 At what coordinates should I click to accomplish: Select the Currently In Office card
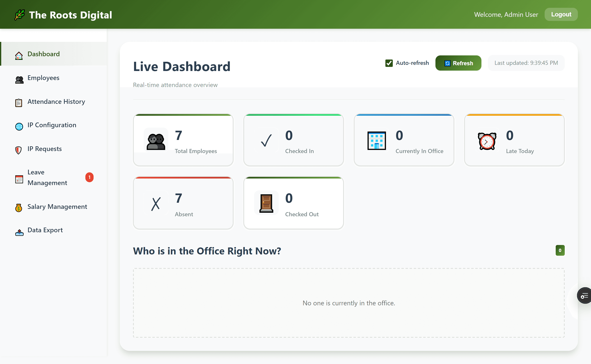(x=404, y=140)
